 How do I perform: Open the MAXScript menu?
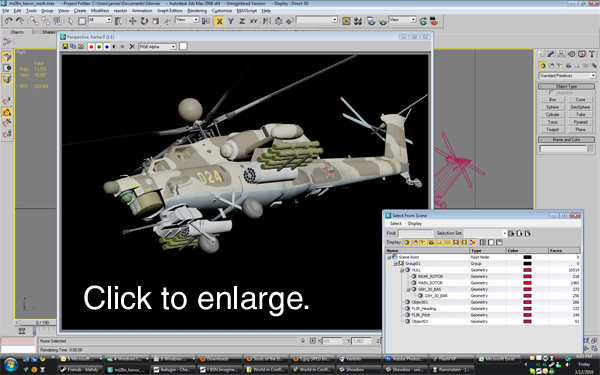(247, 11)
